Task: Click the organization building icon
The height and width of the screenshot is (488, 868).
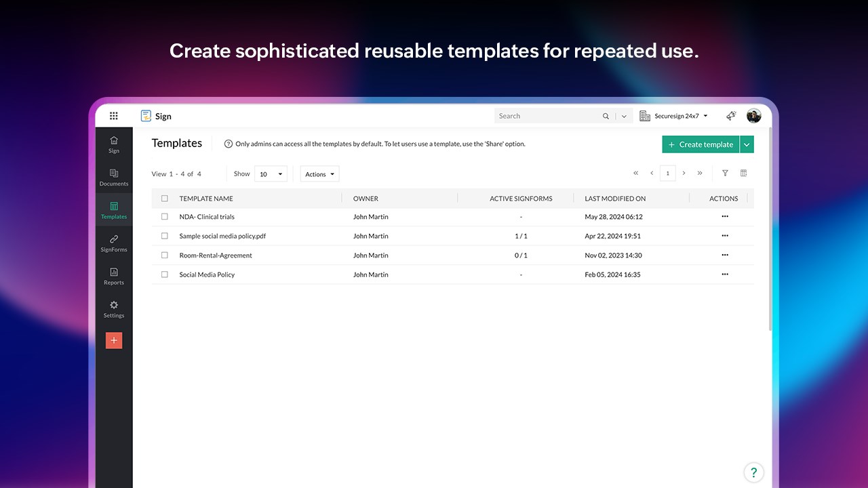Action: tap(645, 116)
